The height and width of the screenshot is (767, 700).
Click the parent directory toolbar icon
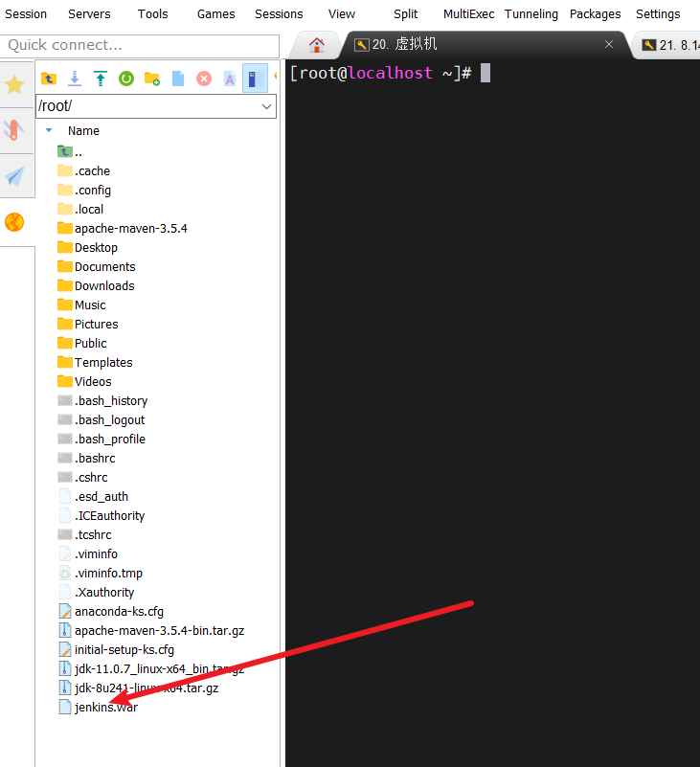(x=49, y=79)
